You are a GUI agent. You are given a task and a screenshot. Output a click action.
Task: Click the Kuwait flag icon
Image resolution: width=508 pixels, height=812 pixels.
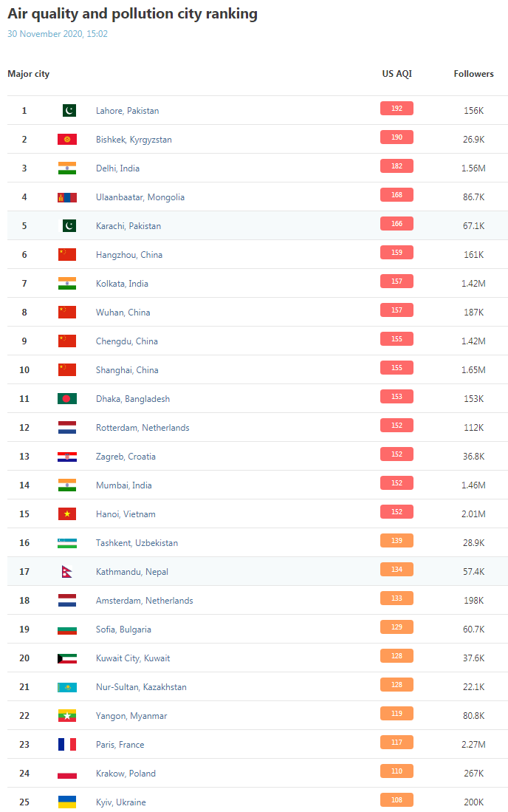[67, 658]
